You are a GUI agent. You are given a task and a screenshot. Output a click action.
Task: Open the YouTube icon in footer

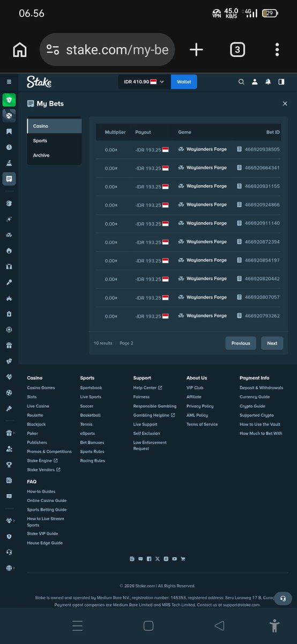pos(175,559)
